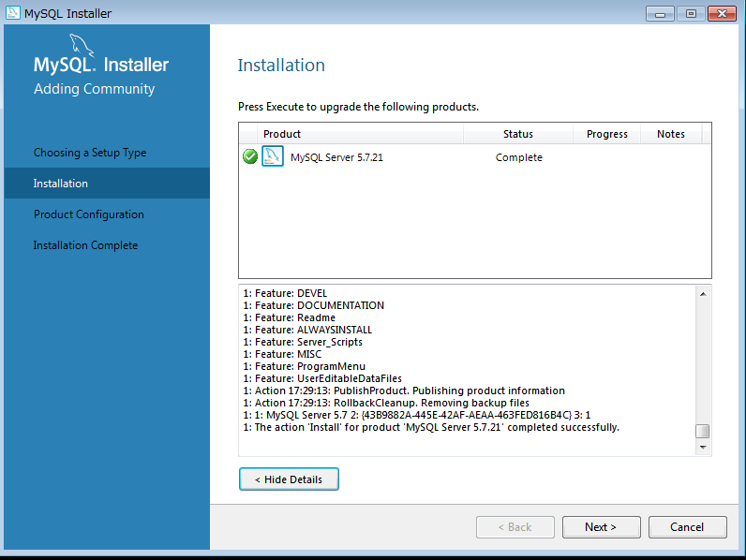Click the Next button
This screenshot has width=746, height=560.
(x=601, y=526)
